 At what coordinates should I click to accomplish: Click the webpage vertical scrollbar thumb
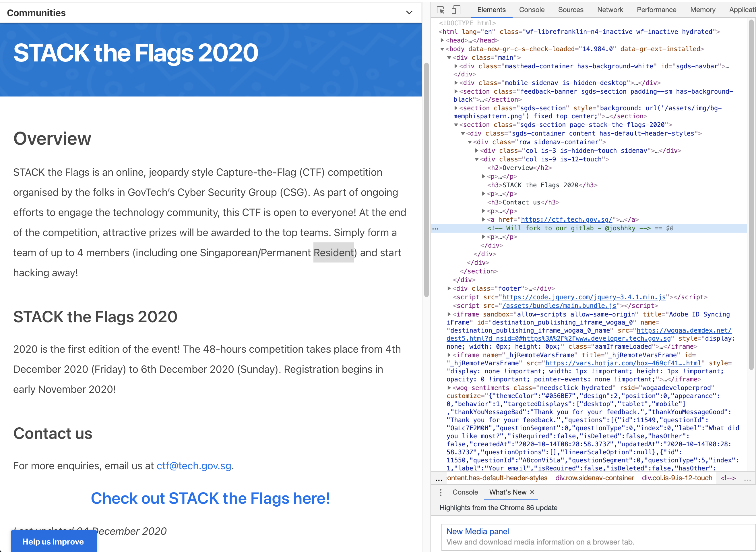pyautogui.click(x=426, y=179)
